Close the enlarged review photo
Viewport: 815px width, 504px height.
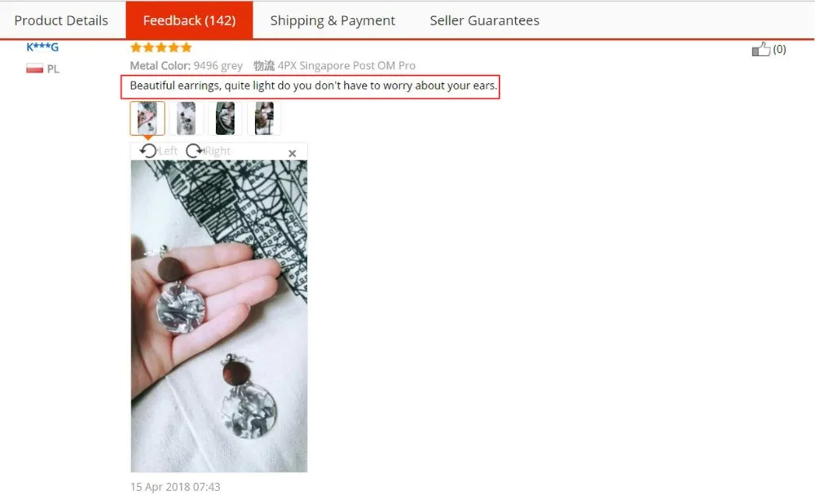[292, 153]
